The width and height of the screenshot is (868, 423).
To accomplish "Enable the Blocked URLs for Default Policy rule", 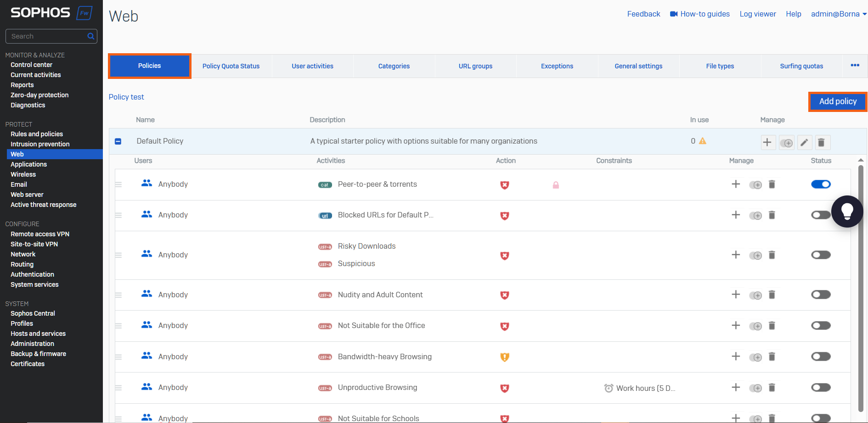I will [x=821, y=215].
